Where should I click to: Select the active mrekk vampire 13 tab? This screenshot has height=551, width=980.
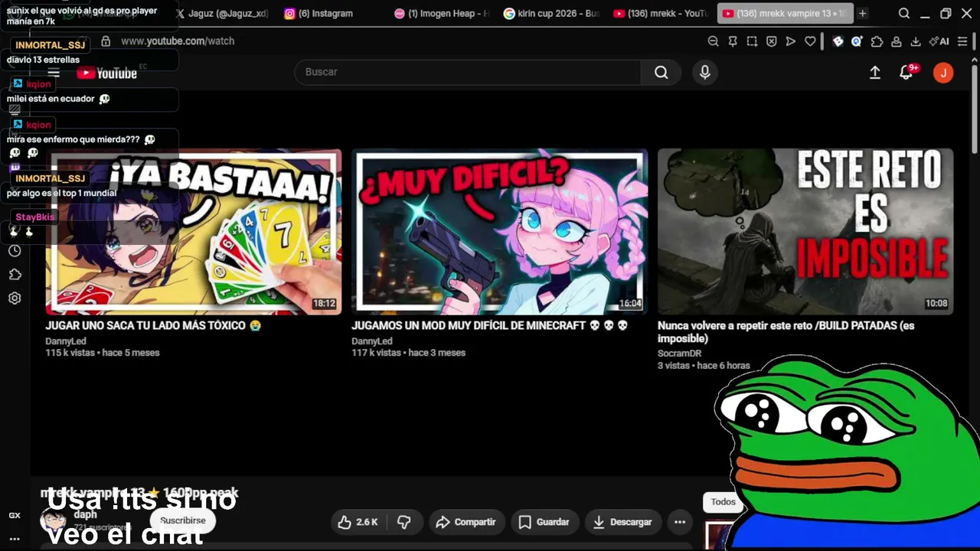pos(785,14)
